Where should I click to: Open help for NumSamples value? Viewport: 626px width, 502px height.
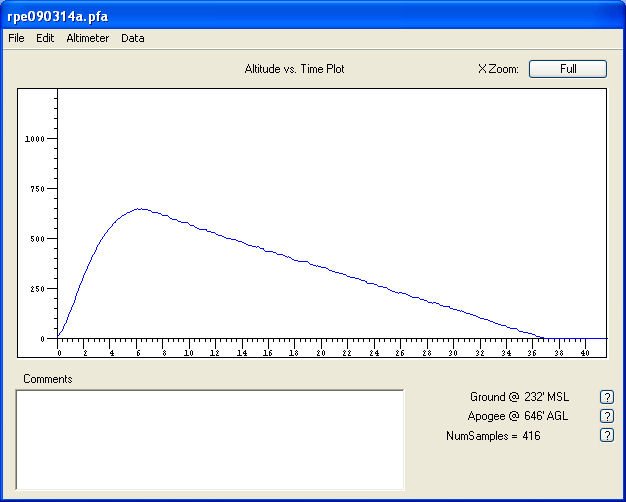click(607, 435)
